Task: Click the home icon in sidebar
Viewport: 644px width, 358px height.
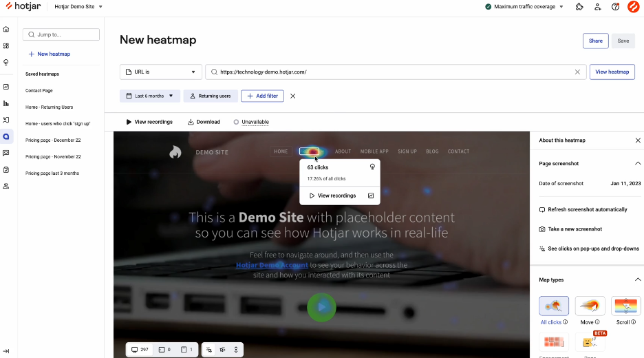Action: [6, 30]
